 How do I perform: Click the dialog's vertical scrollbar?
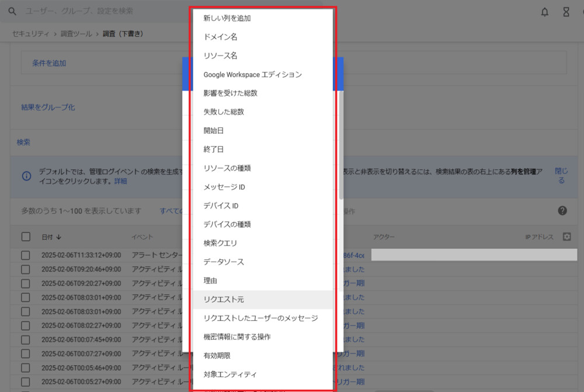tap(341, 145)
